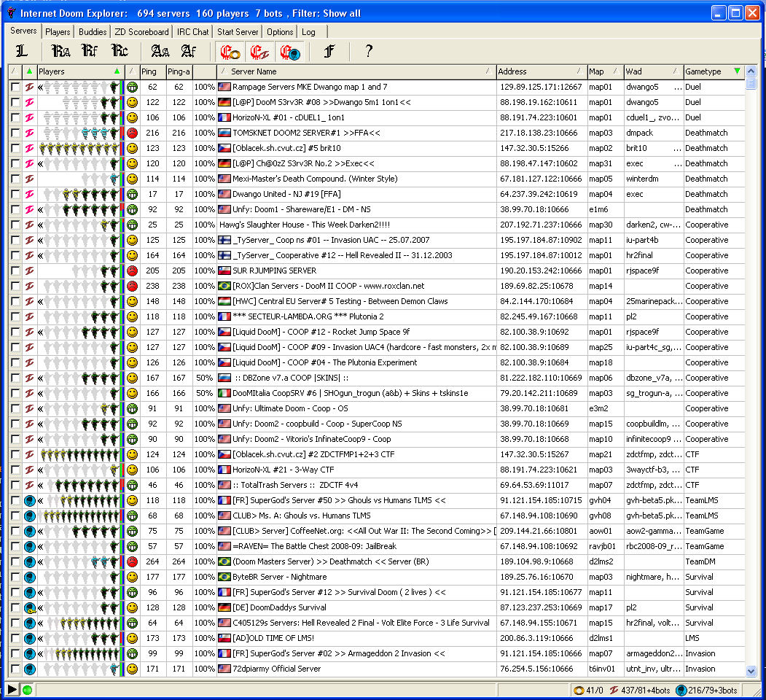Select the =RAVEN= The Battle Chest JailBreak server name
Viewport: 766px width, 700px height.
pos(314,546)
